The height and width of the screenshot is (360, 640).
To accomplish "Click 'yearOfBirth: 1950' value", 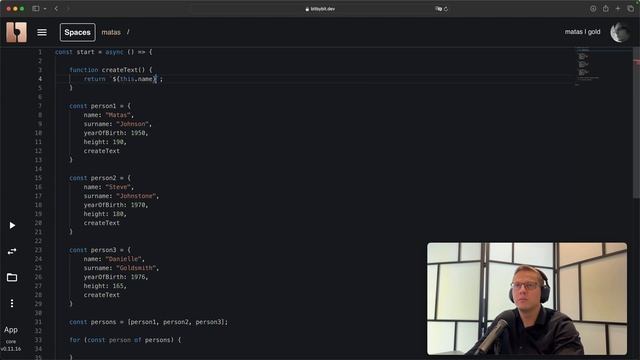I will coord(116,133).
